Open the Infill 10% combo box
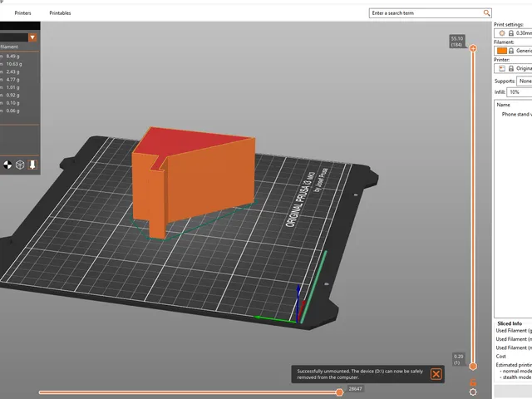Image resolution: width=532 pixels, height=399 pixels. (520, 92)
